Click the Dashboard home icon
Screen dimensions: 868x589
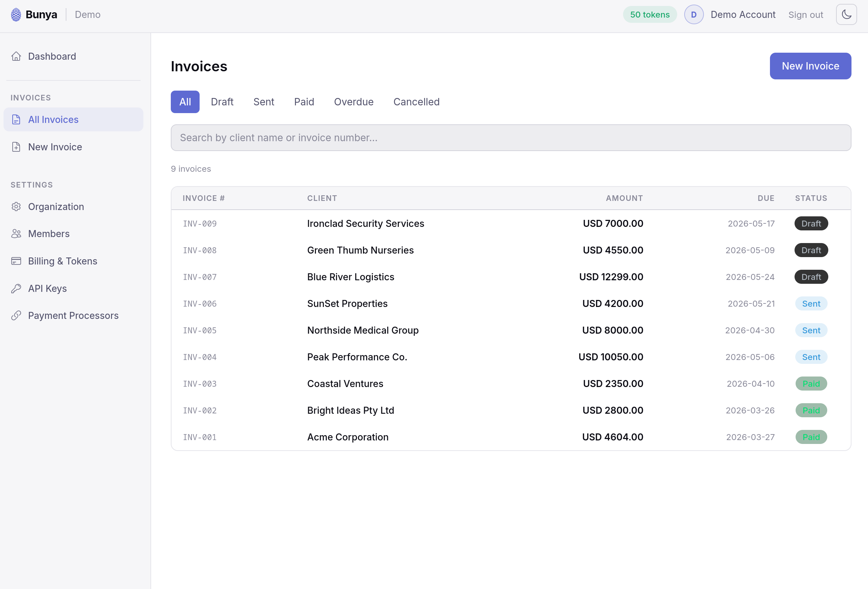pos(16,56)
